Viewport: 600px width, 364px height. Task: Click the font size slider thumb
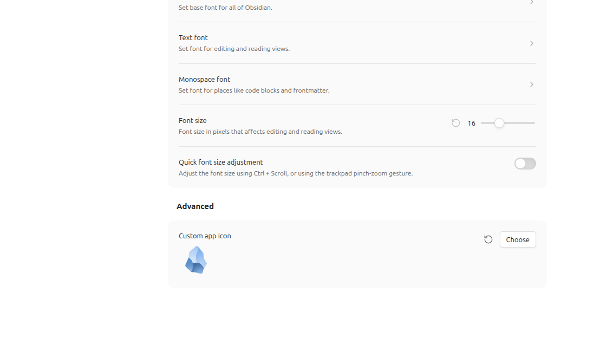coord(499,123)
